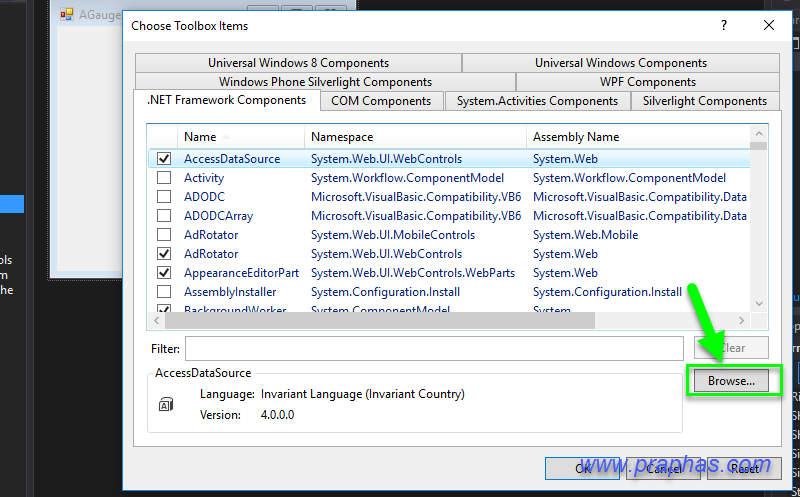Switch to System.Activities Components tab
Viewport: 800px width, 497px height.
(537, 101)
